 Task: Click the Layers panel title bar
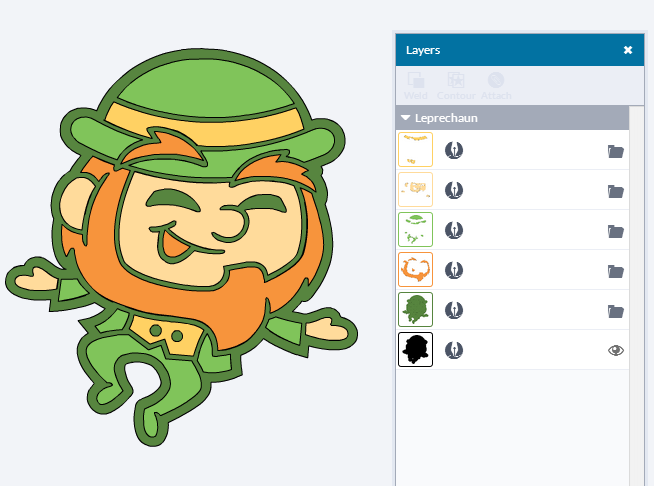[x=520, y=50]
